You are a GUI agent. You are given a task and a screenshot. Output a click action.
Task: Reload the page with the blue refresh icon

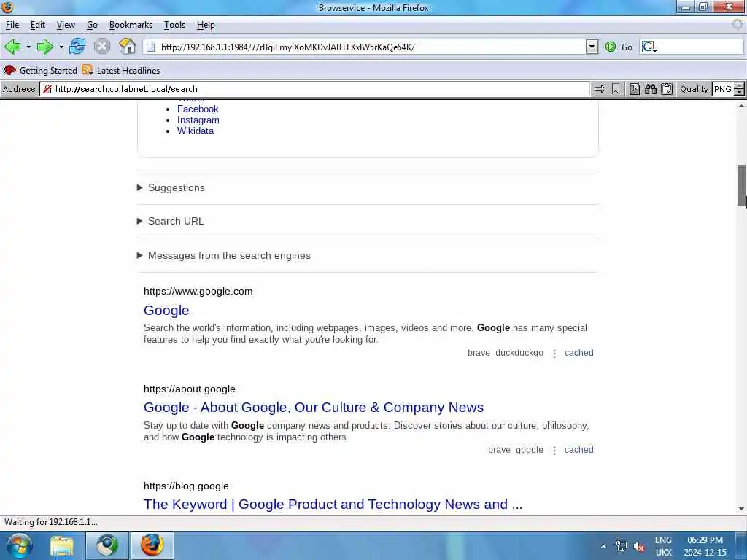coord(77,47)
